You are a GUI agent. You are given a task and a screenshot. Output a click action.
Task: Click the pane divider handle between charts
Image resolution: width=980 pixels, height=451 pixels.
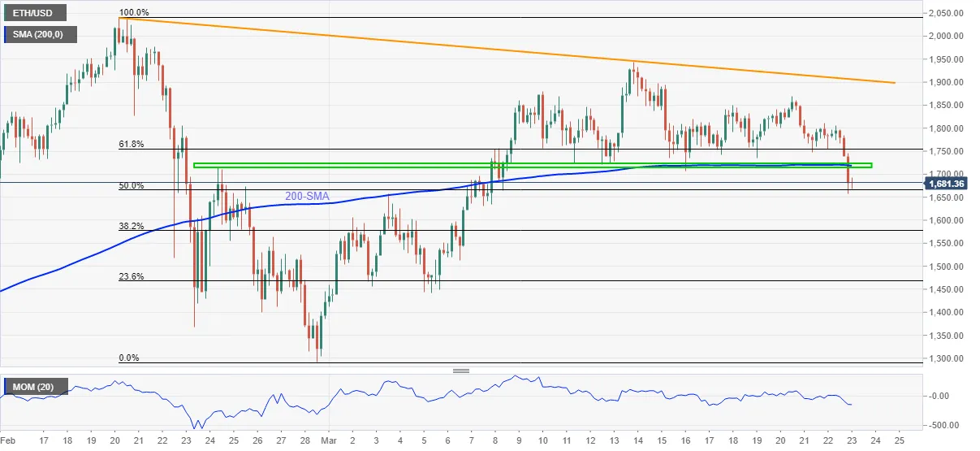click(461, 371)
